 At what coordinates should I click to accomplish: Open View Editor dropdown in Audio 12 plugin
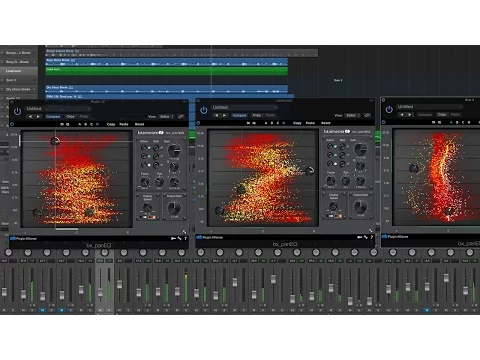167,117
